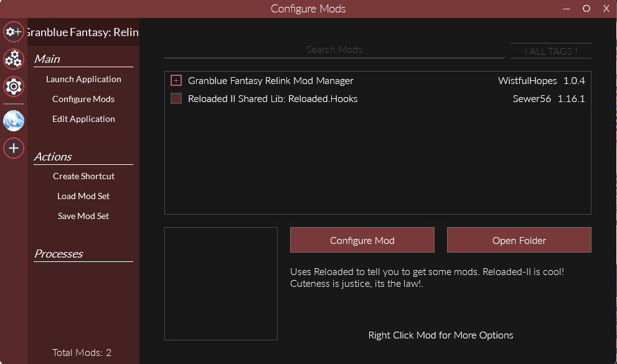Click the gear-plus add application icon
Viewport: 617px width, 364px height.
[14, 31]
